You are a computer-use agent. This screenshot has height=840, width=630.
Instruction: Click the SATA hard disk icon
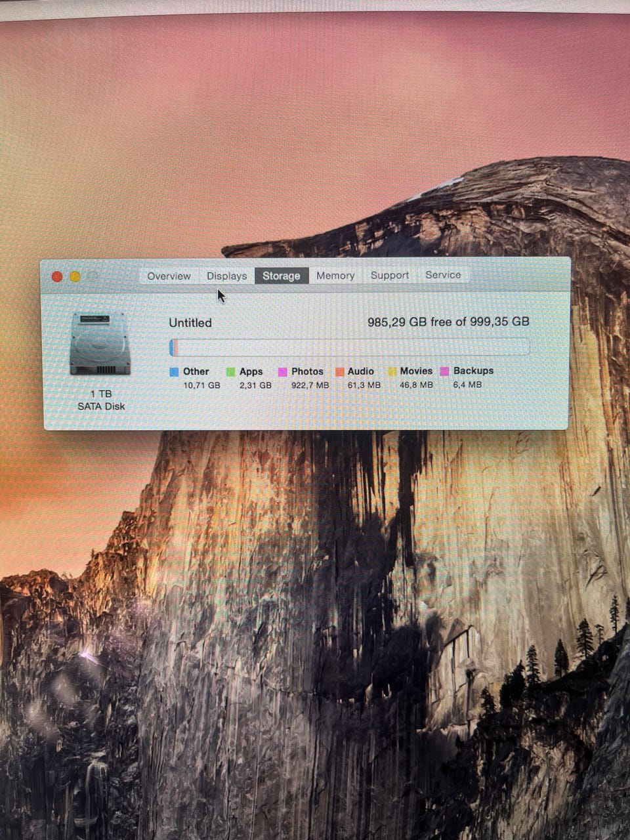[x=100, y=344]
